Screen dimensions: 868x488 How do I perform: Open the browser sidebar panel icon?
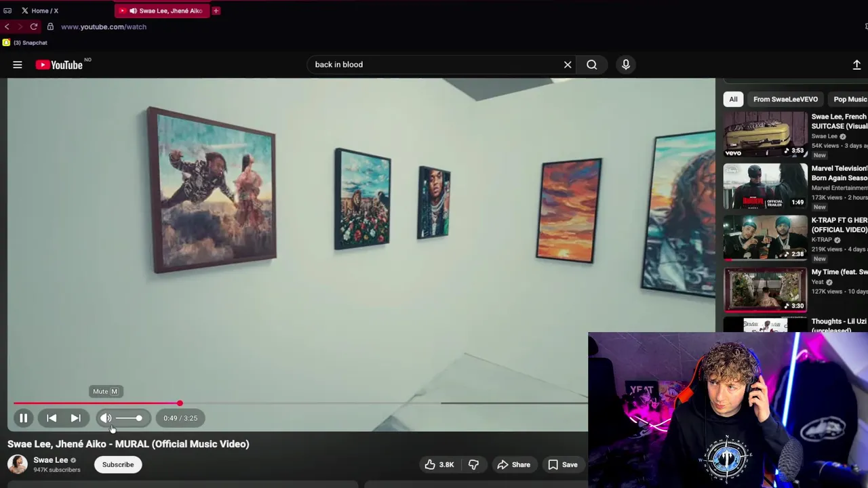(7, 11)
